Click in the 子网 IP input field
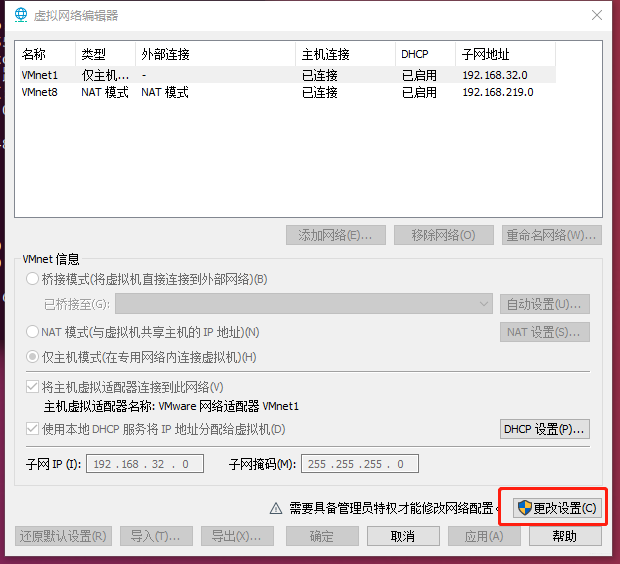620x564 pixels. [x=145, y=464]
